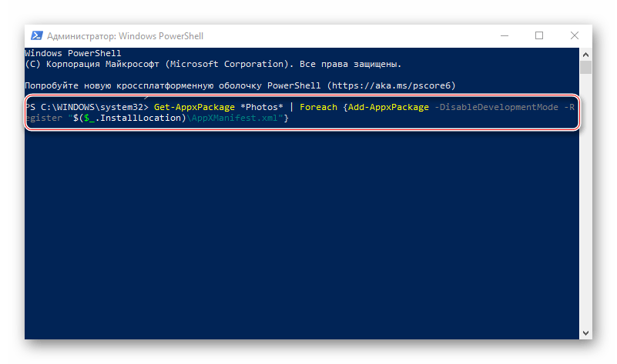Click the Foreach keyword in the command
Viewport: 617px width, 364px height.
click(317, 107)
